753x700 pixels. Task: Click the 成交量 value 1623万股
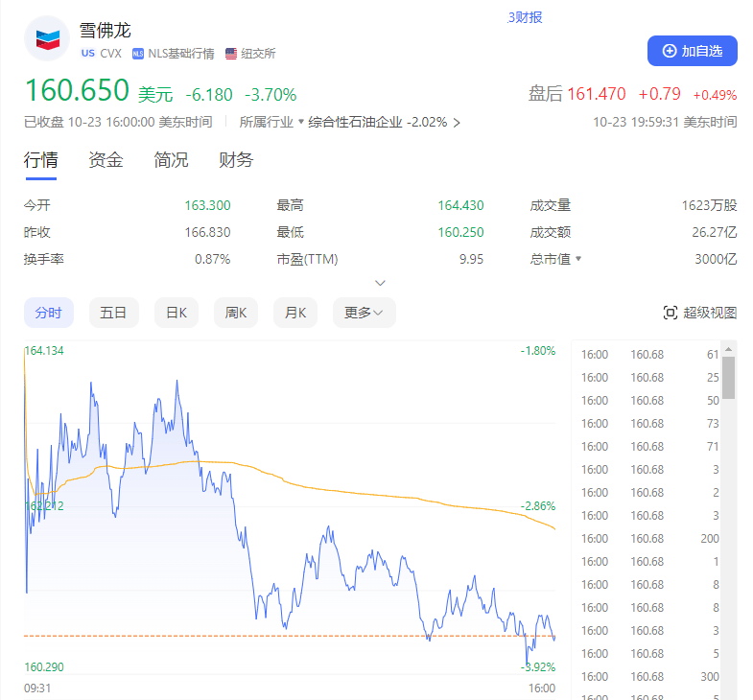pos(709,205)
